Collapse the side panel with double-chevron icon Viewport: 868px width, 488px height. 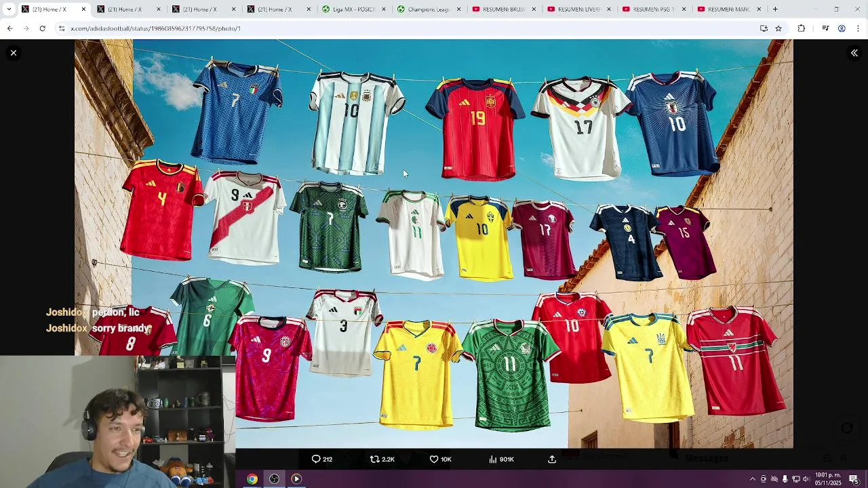click(x=854, y=53)
